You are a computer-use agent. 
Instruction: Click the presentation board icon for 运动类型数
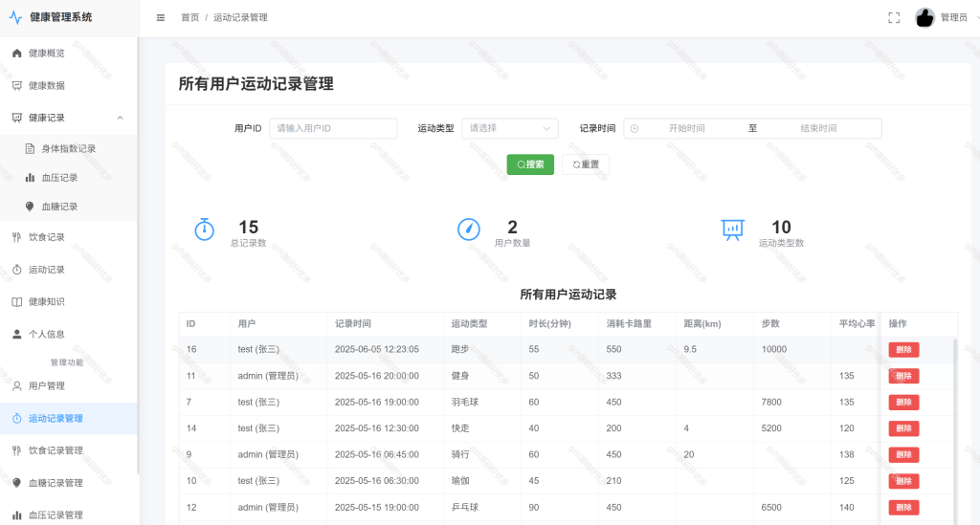pos(732,230)
